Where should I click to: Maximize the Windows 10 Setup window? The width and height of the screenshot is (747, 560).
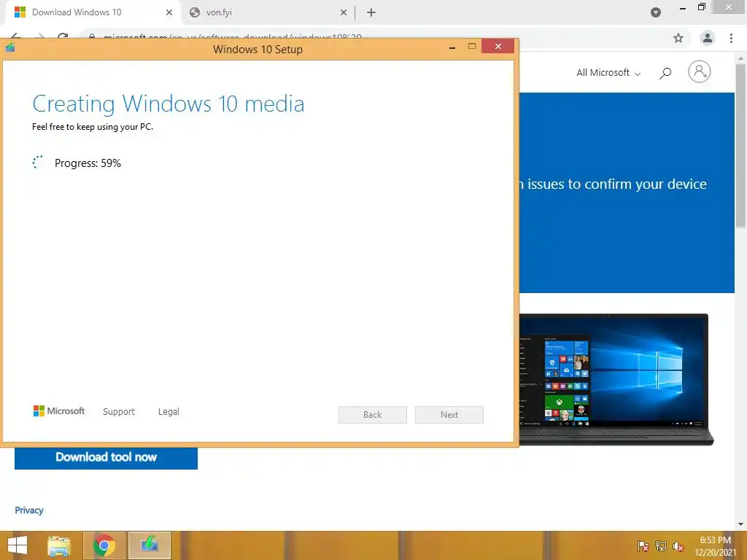coord(472,46)
